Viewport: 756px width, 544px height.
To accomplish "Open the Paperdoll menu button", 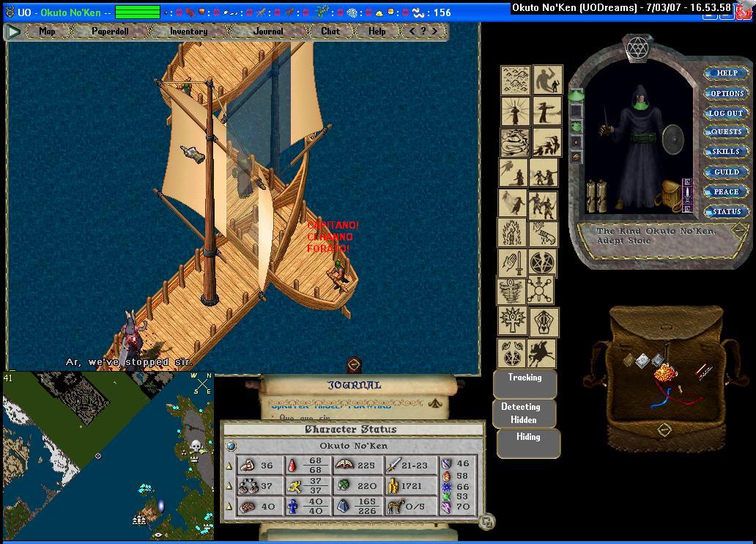I will tap(110, 32).
